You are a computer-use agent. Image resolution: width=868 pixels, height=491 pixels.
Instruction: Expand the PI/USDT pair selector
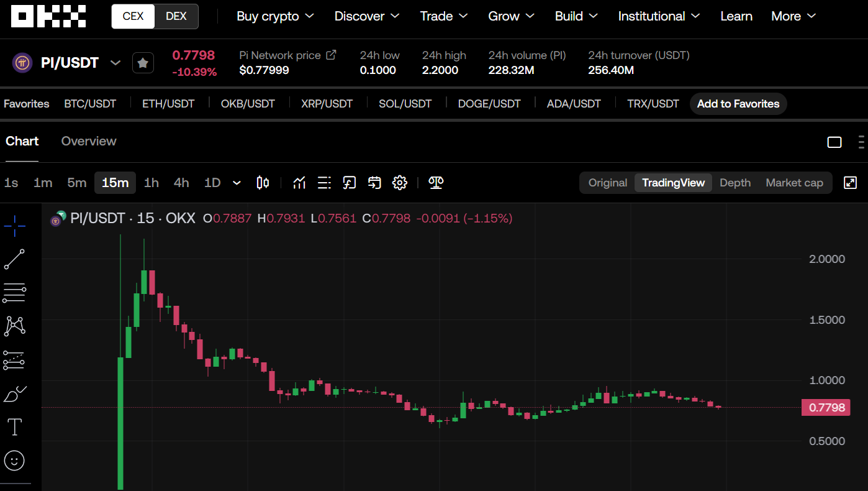click(115, 63)
